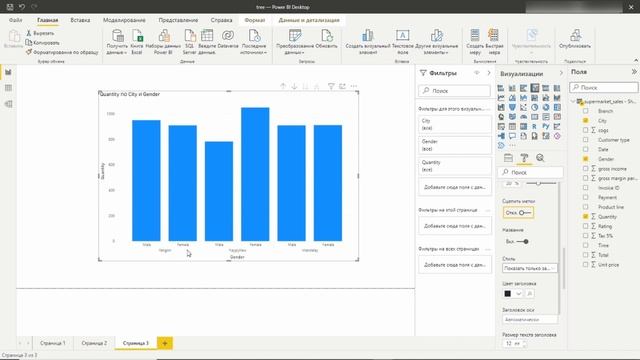
Task: Switch to Data view in left sidebar
Action: pyautogui.click(x=8, y=88)
